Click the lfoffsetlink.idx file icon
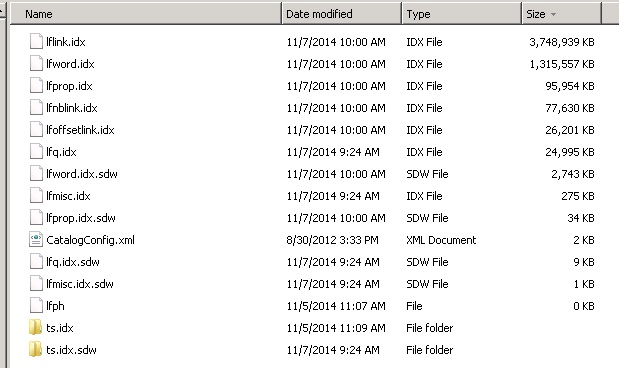The width and height of the screenshot is (619, 368). tap(36, 130)
